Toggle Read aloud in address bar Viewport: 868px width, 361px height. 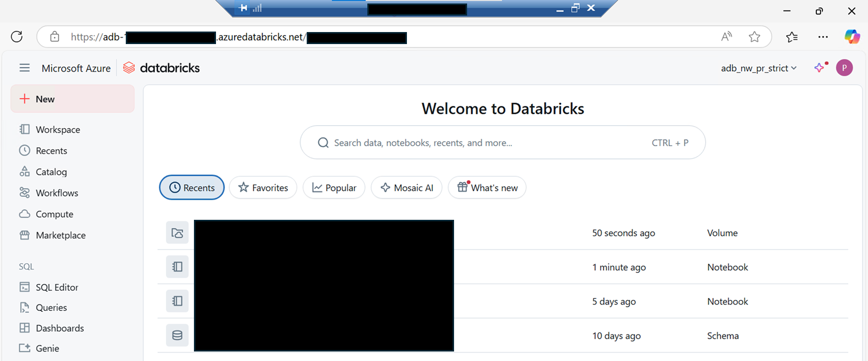[727, 37]
